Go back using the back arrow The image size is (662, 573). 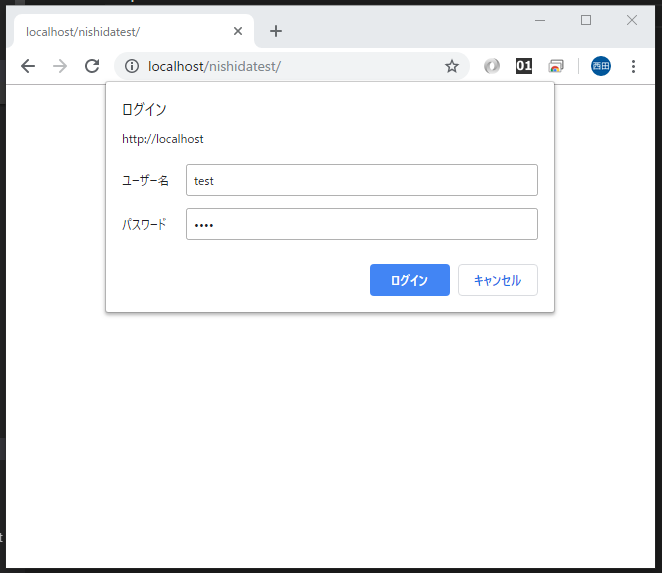pyautogui.click(x=28, y=66)
